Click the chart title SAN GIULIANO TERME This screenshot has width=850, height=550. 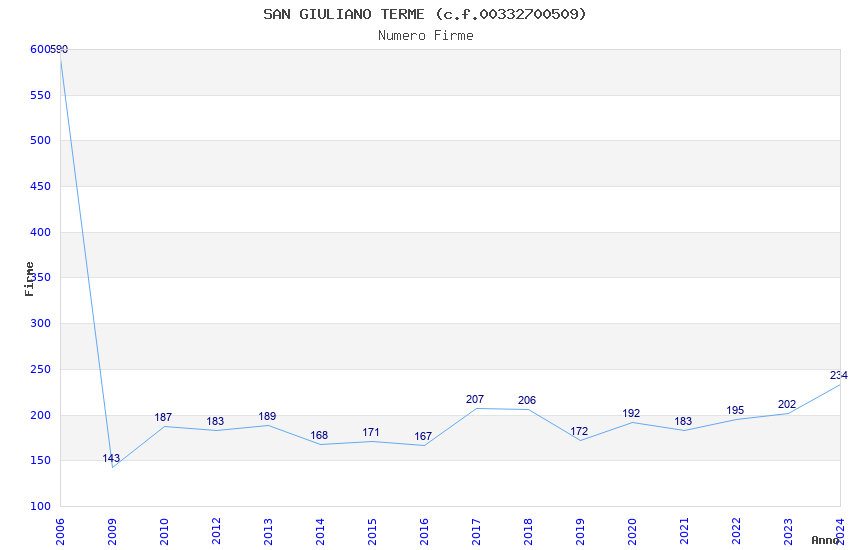coord(425,14)
